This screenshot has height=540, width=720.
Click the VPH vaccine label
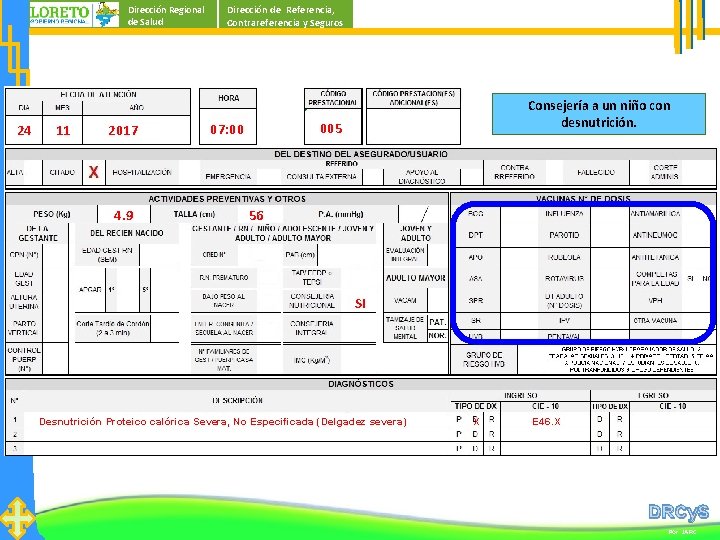(655, 301)
